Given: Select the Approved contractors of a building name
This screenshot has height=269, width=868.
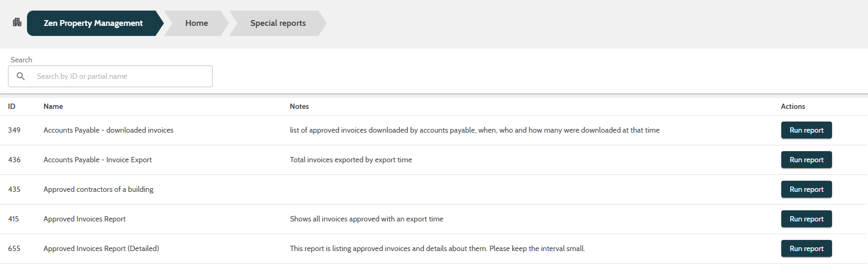Looking at the screenshot, I should [x=98, y=189].
